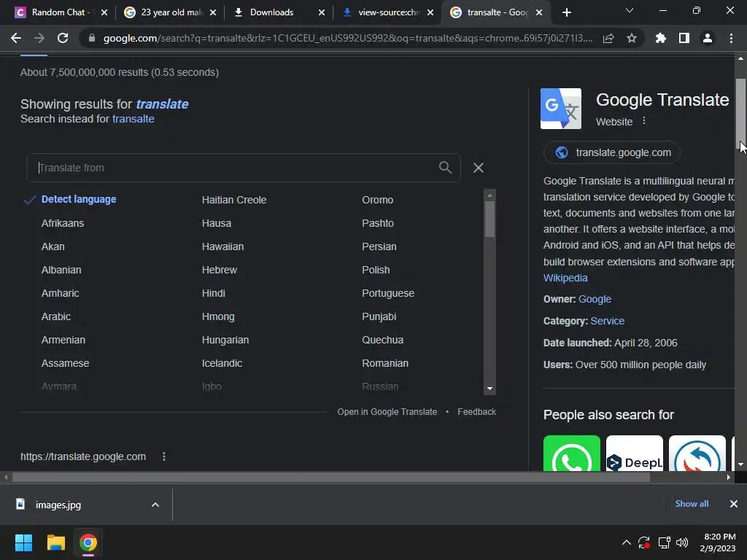Open the images.jpg downloaded file
This screenshot has height=560, width=747.
pyautogui.click(x=58, y=505)
